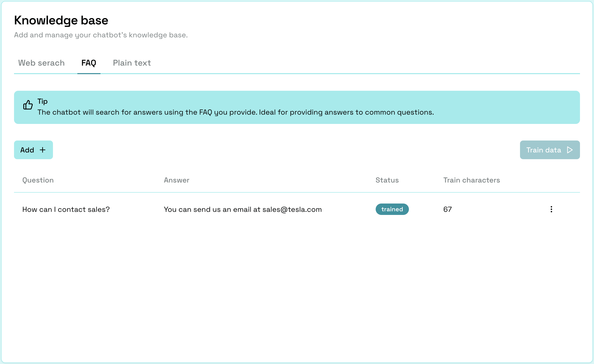Select the FAQ tab
Viewport: 594px width, 364px height.
89,63
